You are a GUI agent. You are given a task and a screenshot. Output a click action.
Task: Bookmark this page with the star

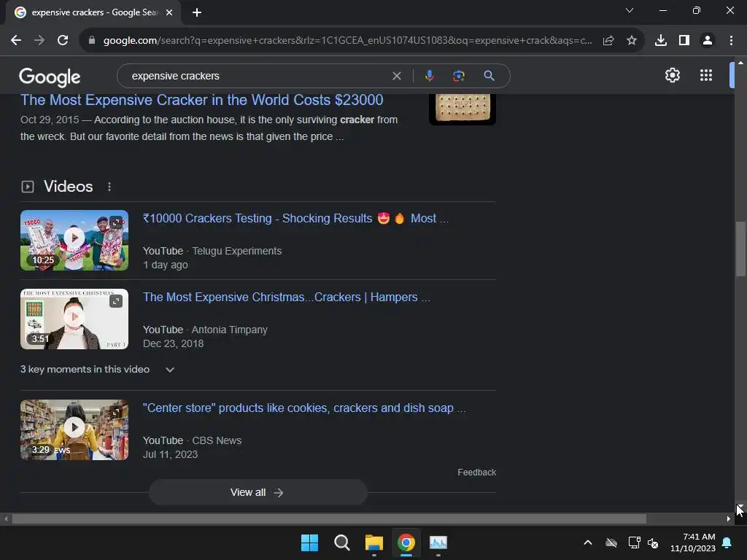tap(632, 41)
